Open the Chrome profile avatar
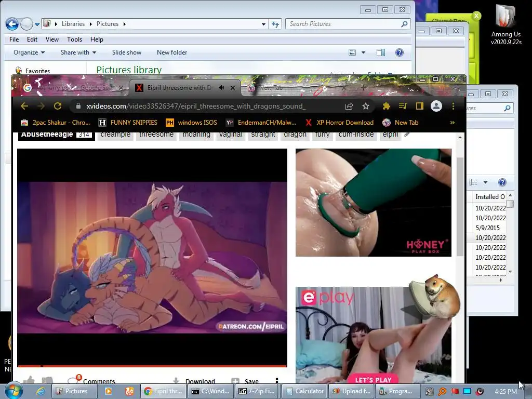The width and height of the screenshot is (532, 399). point(436,106)
